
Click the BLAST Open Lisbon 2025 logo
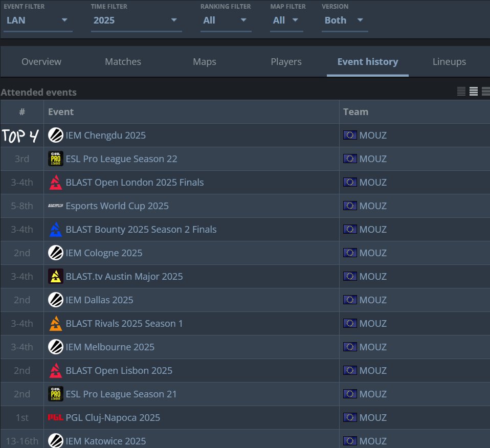56,371
